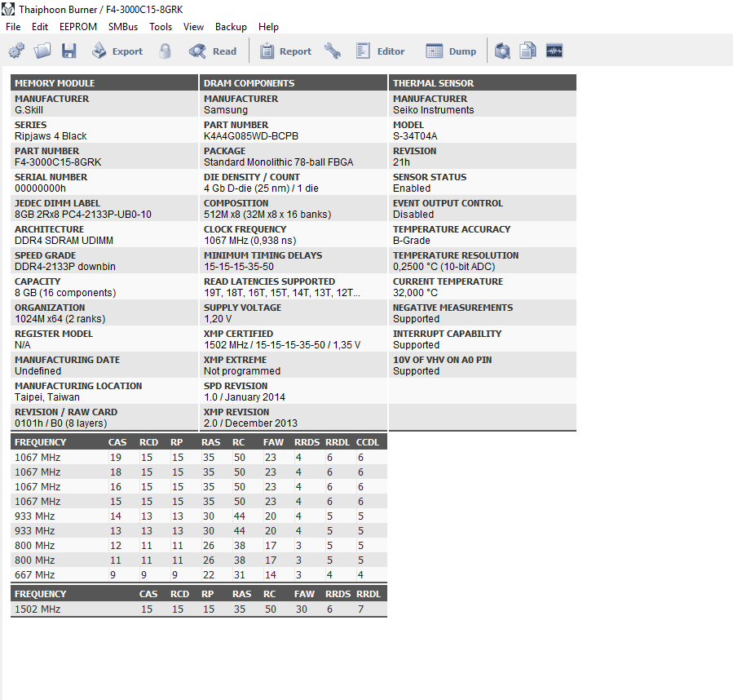Click the read latencies 19T, 18T list
This screenshot has width=733, height=700.
coord(282,293)
